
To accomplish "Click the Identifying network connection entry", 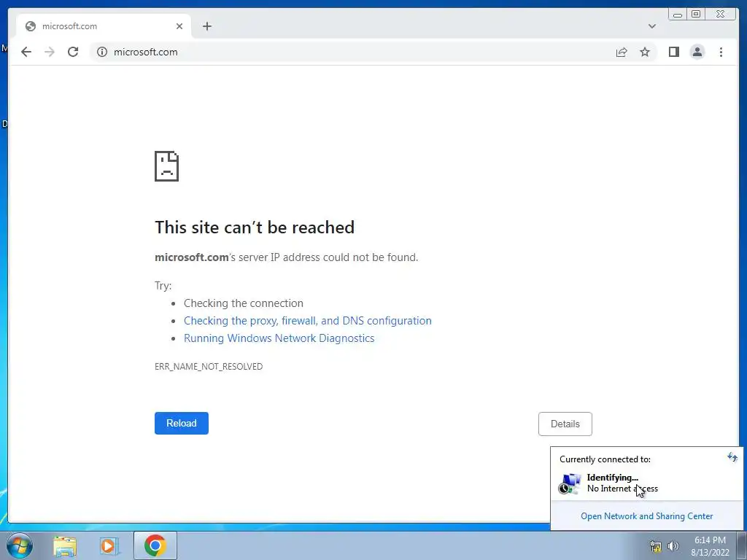I will click(646, 483).
